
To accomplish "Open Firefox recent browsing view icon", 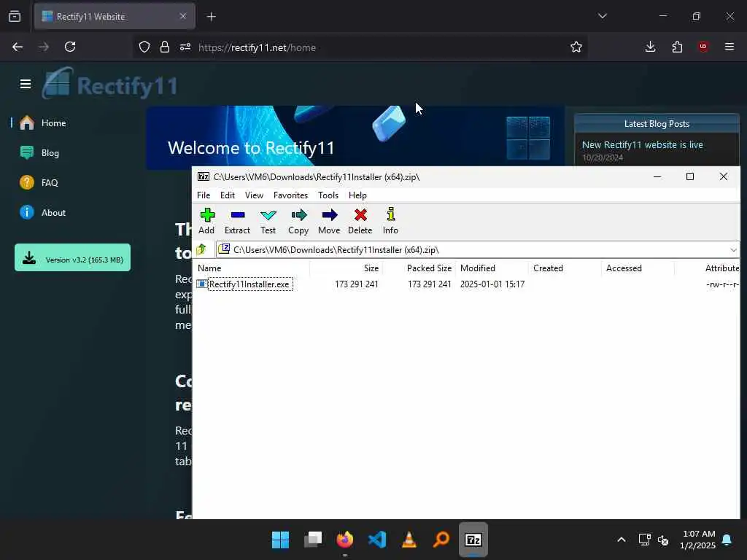I will [x=15, y=16].
